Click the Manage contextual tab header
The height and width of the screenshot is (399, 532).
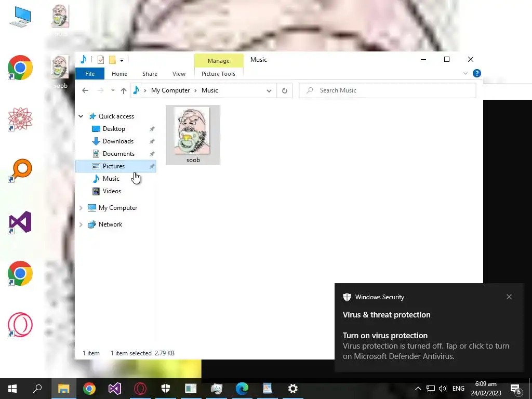tap(219, 61)
